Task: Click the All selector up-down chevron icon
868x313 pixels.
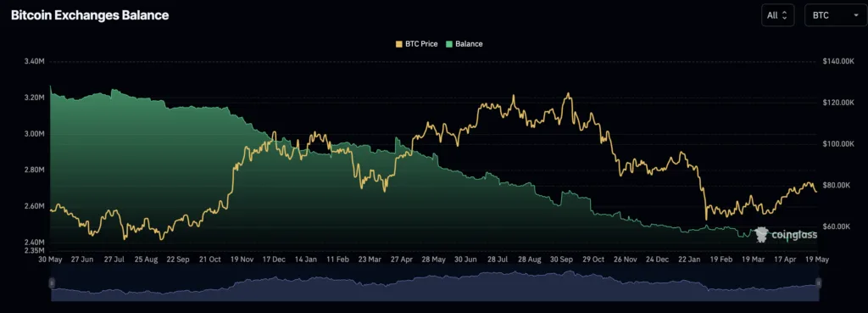Action: [784, 15]
